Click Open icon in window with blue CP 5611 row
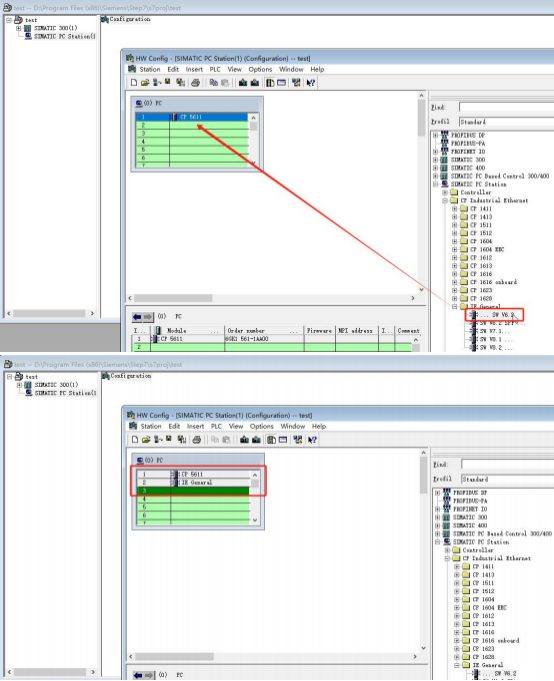554x681 pixels. tap(145, 83)
